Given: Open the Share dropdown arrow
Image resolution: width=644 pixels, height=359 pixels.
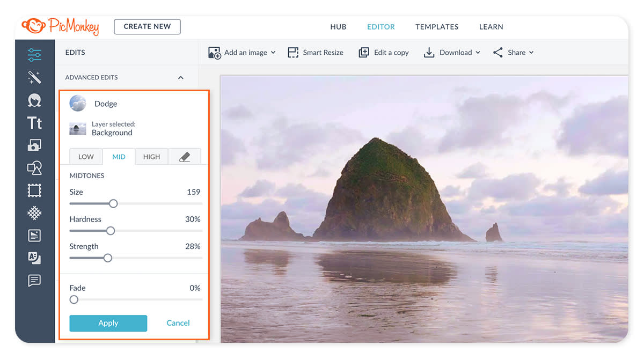Looking at the screenshot, I should pos(531,53).
